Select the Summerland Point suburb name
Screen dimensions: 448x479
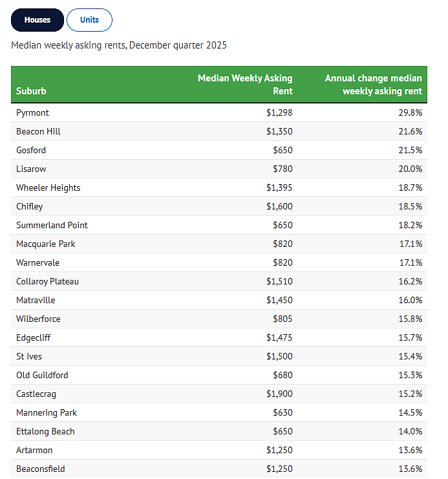(x=52, y=225)
